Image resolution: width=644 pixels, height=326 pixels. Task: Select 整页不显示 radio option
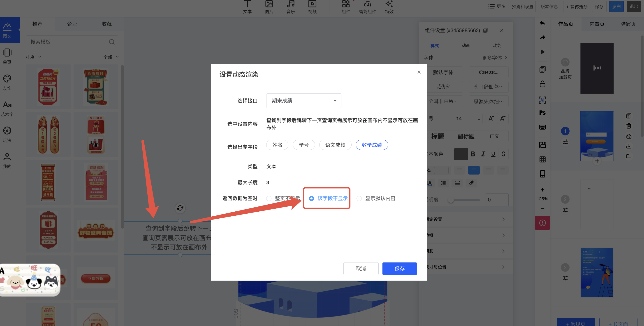pos(269,198)
